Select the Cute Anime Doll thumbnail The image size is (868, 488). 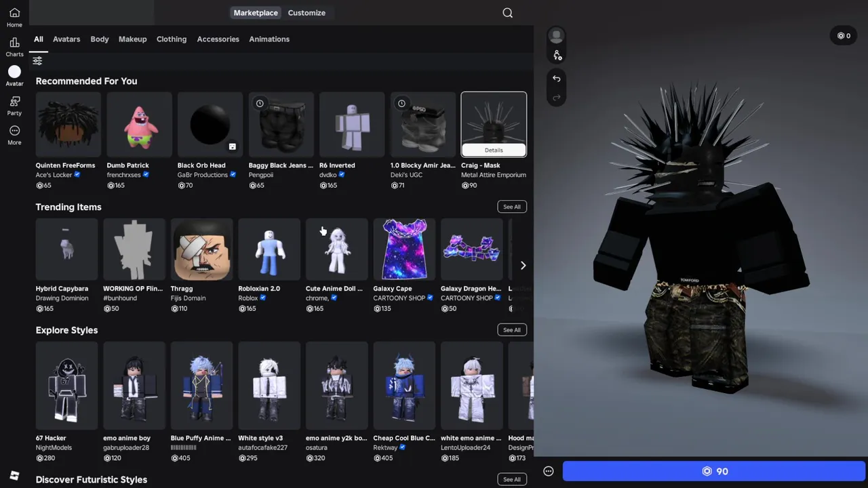[x=336, y=249]
